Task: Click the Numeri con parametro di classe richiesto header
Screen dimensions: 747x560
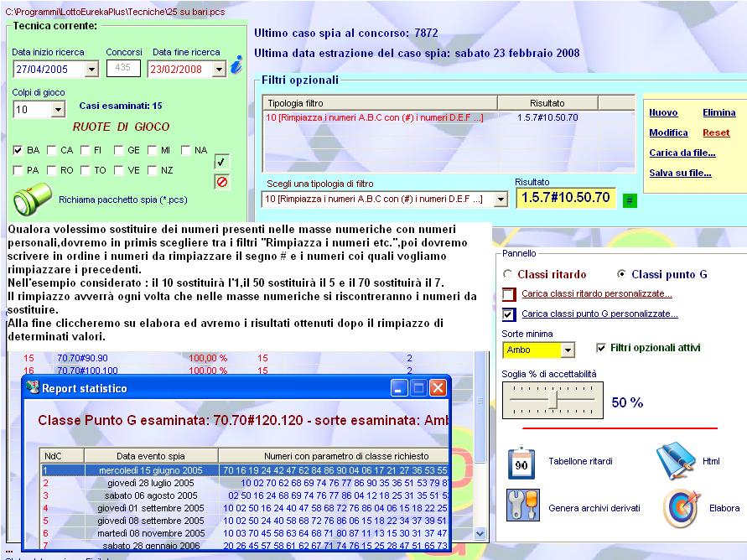Action: [x=334, y=456]
